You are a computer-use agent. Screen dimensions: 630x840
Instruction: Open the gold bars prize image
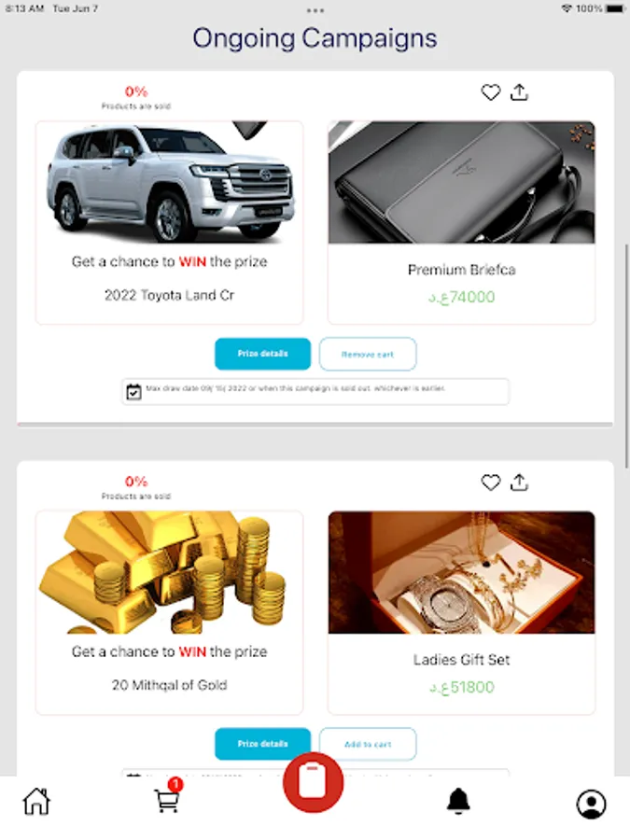(169, 573)
